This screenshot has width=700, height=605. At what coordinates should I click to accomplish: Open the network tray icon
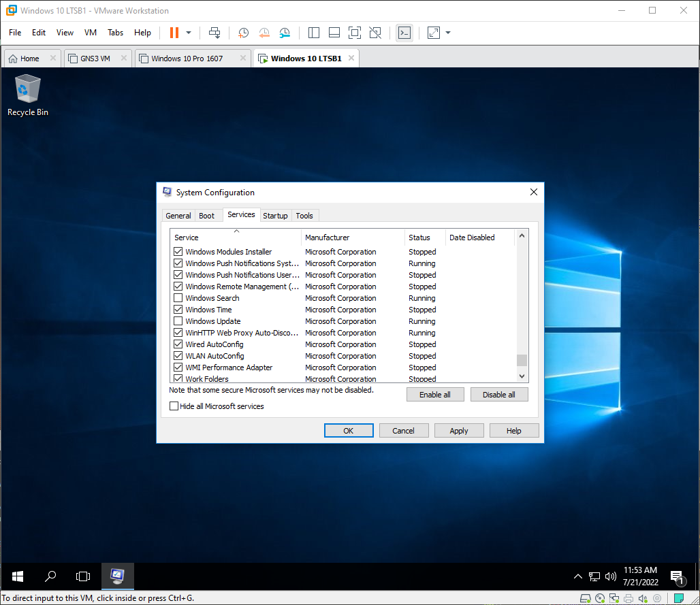pyautogui.click(x=594, y=576)
